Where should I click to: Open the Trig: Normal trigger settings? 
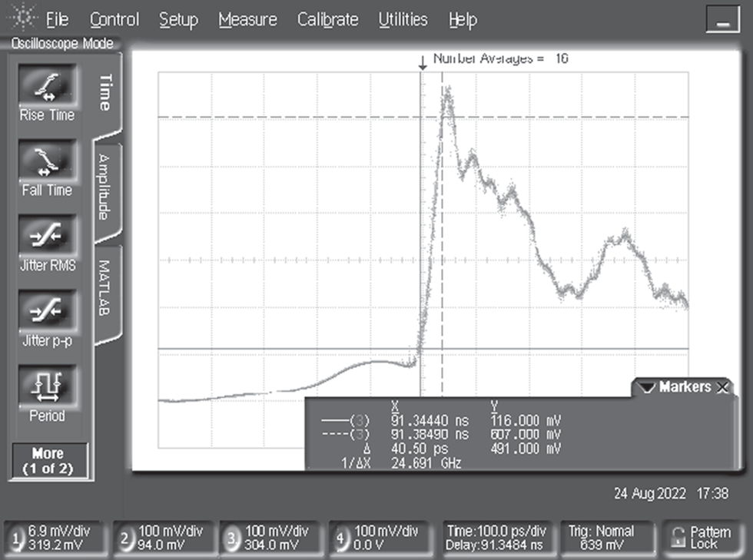[x=601, y=538]
